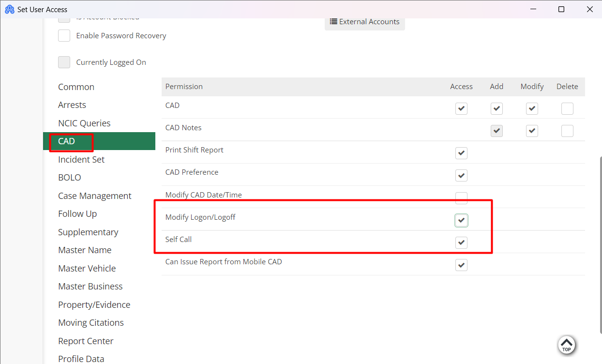Select Common permission category
The height and width of the screenshot is (364, 602).
tap(76, 87)
